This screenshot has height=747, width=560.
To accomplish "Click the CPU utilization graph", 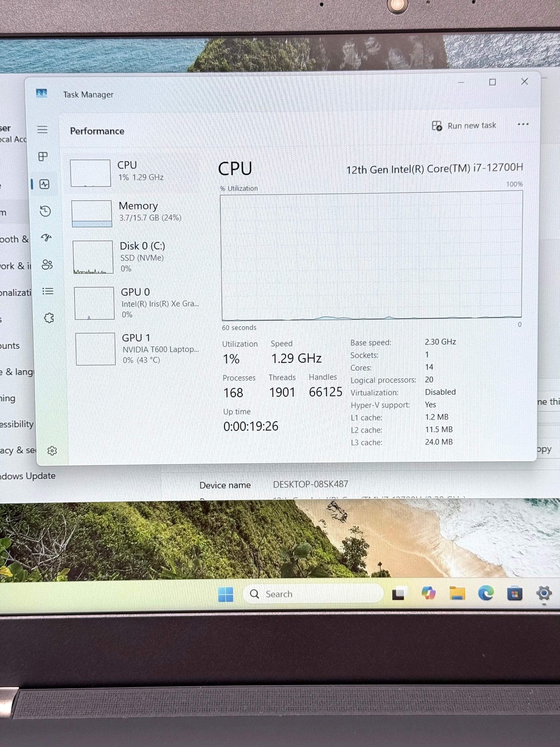I will tap(371, 256).
